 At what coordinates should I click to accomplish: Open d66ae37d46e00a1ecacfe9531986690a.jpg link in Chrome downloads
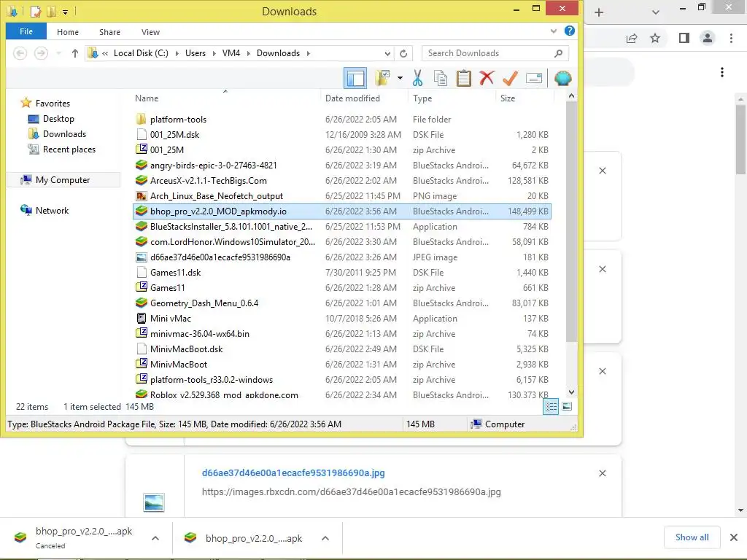pos(293,472)
